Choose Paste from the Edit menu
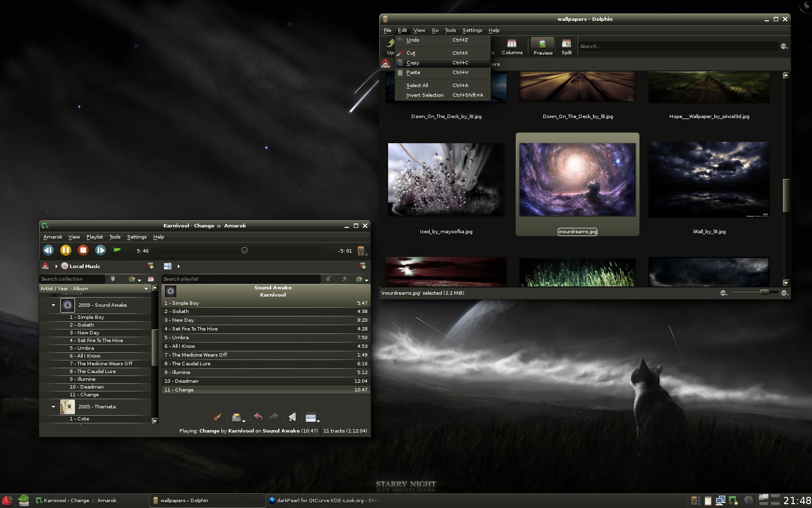812x508 pixels. 443,73
